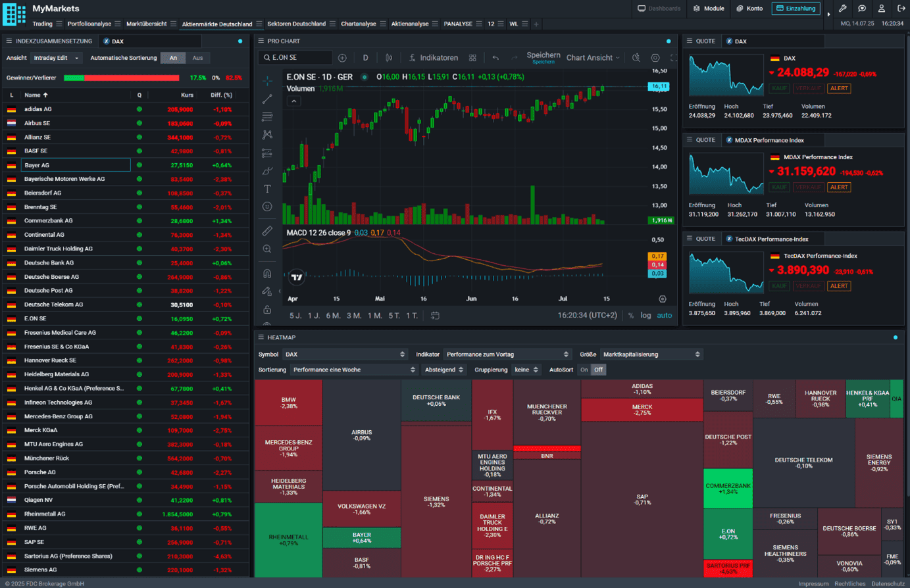
Task: Open the Indikator Performance zum Vortag dropdown
Action: click(x=507, y=355)
